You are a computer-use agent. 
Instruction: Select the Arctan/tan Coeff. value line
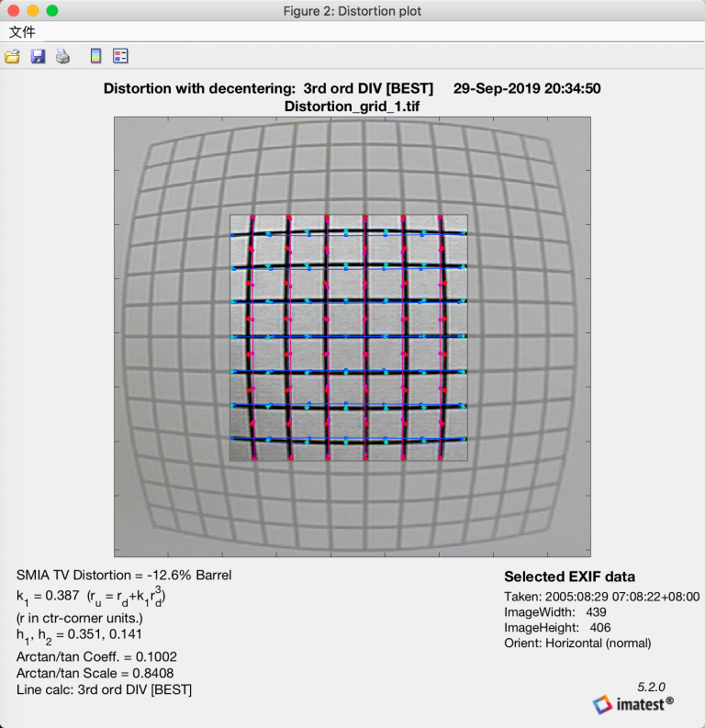[x=96, y=656]
